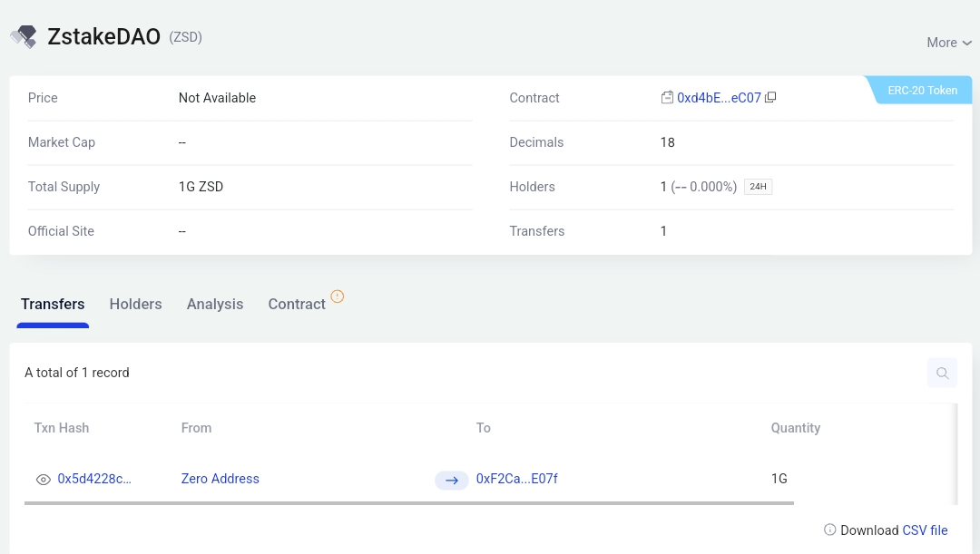Open the search magnifier in transfers table
This screenshot has height=554, width=980.
[943, 373]
